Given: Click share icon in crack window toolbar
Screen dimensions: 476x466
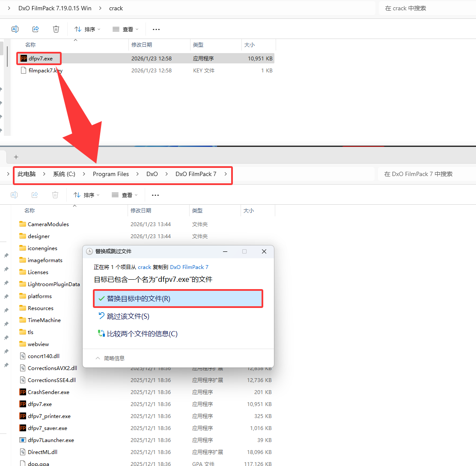Looking at the screenshot, I should pos(36,29).
